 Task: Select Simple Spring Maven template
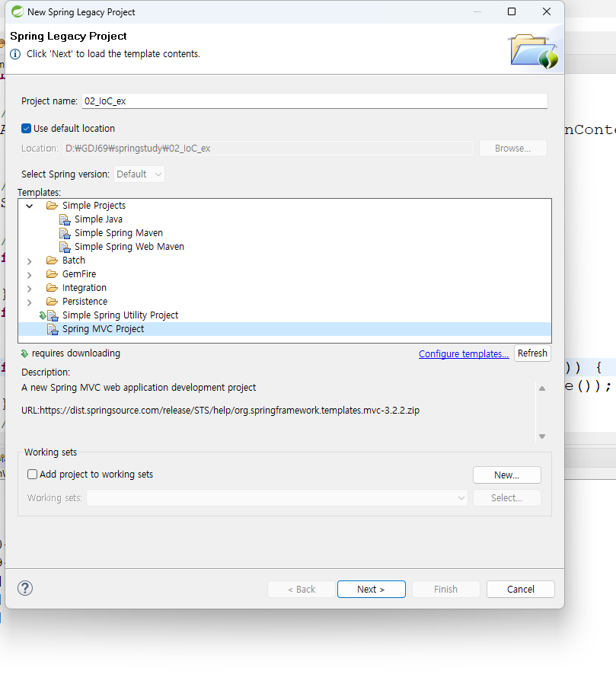click(x=119, y=233)
